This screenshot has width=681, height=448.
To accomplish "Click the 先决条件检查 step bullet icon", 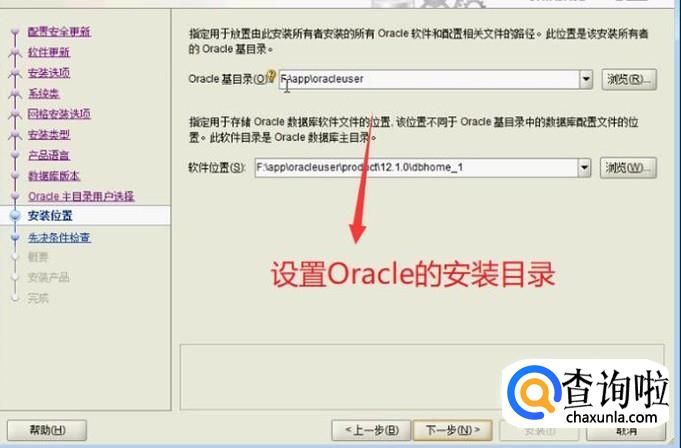I will [15, 237].
